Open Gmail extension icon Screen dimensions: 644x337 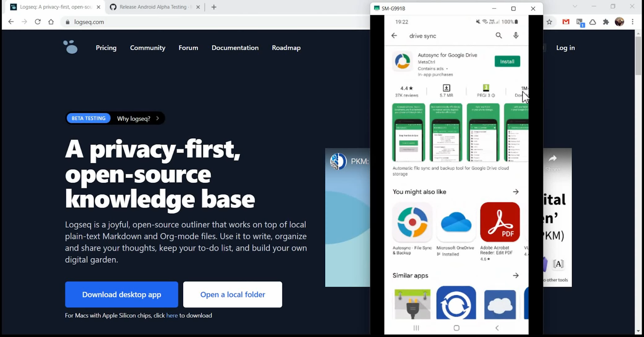tap(566, 22)
